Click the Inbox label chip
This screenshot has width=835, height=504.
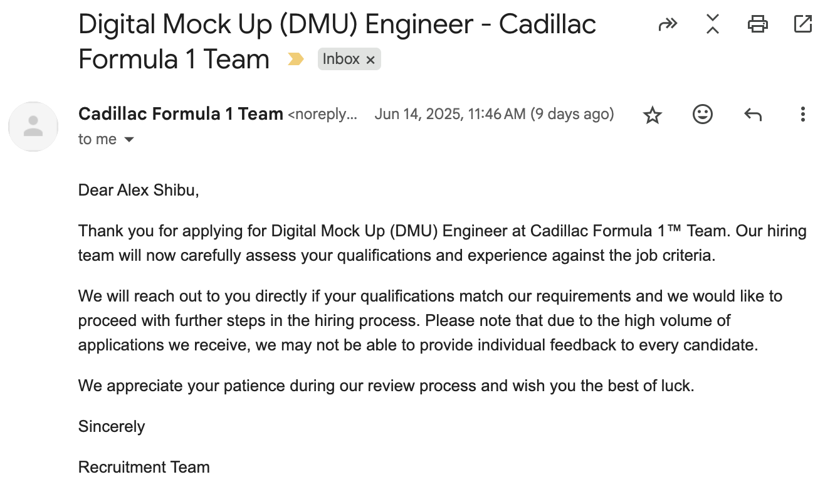click(x=341, y=60)
